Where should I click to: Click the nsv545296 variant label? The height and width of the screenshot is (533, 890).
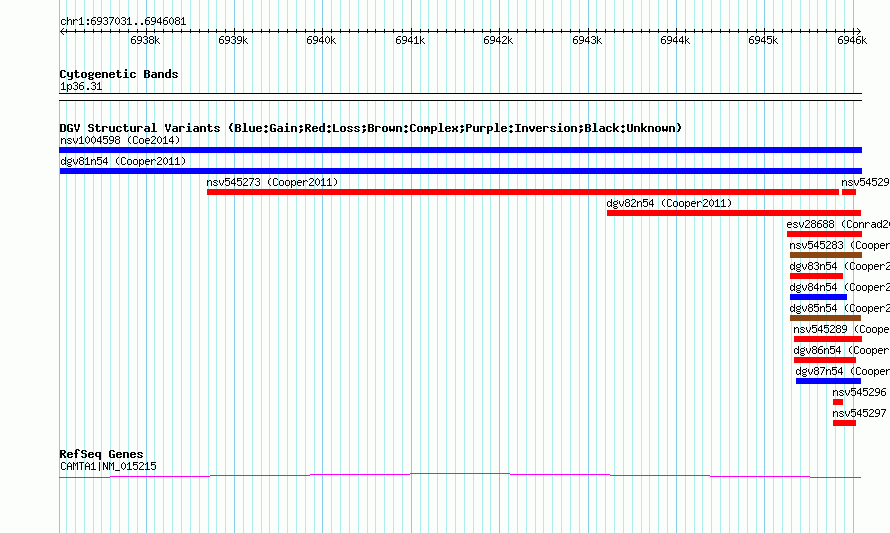point(859,392)
